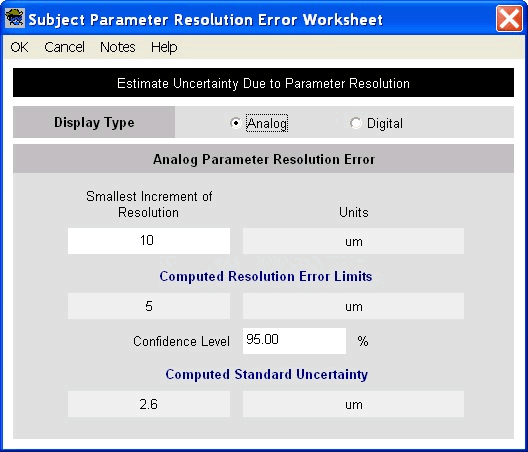The width and height of the screenshot is (528, 452).
Task: Click the Units column label
Action: [x=354, y=213]
